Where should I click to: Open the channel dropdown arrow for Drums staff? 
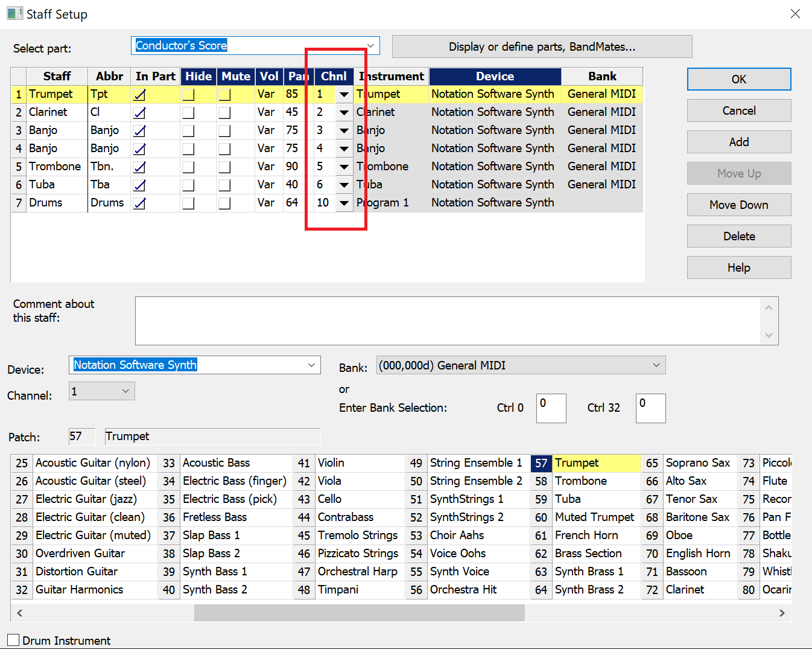(344, 203)
